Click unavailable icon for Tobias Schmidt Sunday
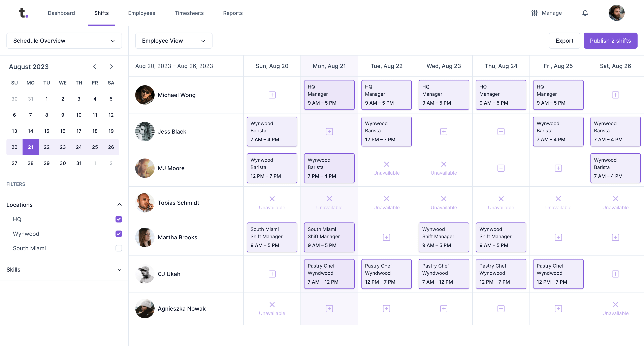This screenshot has width=644, height=346. (x=272, y=199)
